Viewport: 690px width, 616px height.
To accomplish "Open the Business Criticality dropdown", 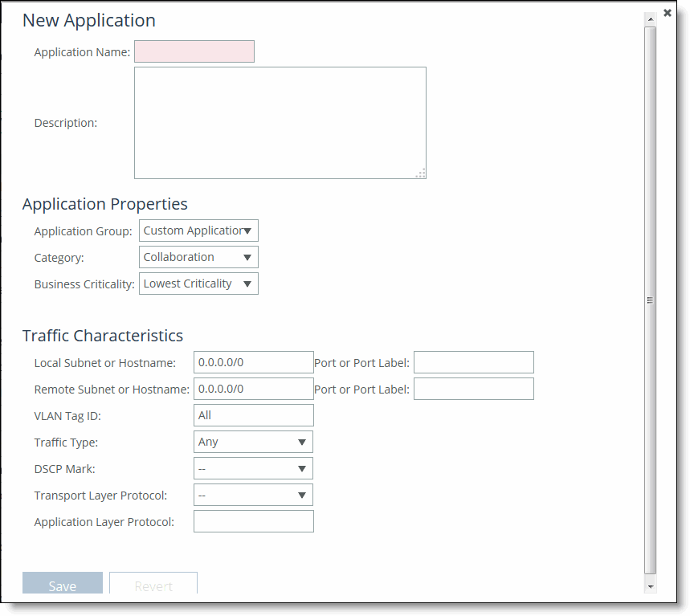I will (x=198, y=284).
